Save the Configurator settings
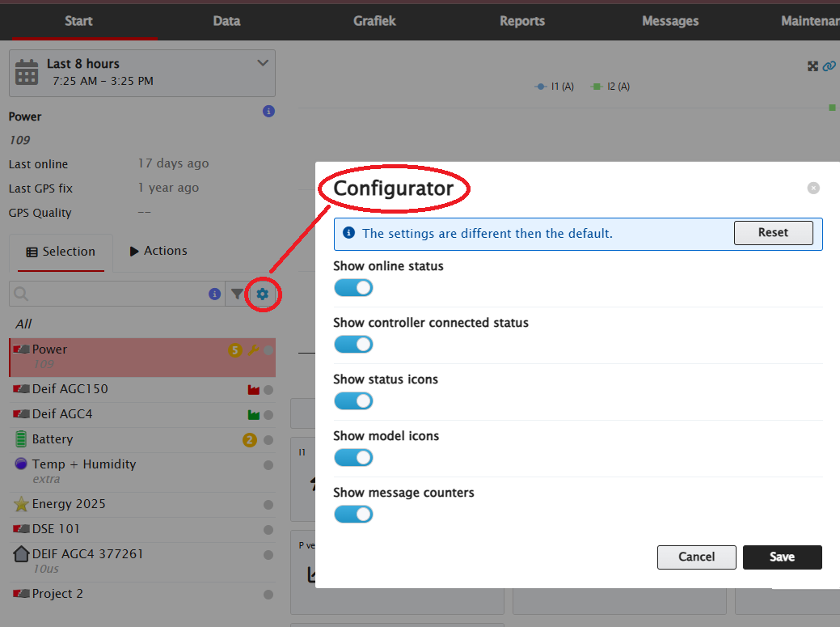Viewport: 840px width, 627px height. coord(782,557)
